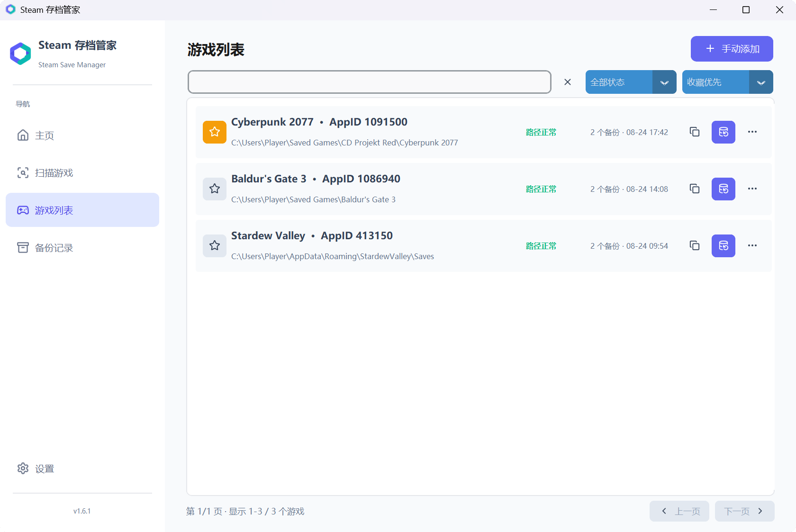The width and height of the screenshot is (796, 532).
Task: Go to 主页 in the sidebar
Action: click(82, 135)
